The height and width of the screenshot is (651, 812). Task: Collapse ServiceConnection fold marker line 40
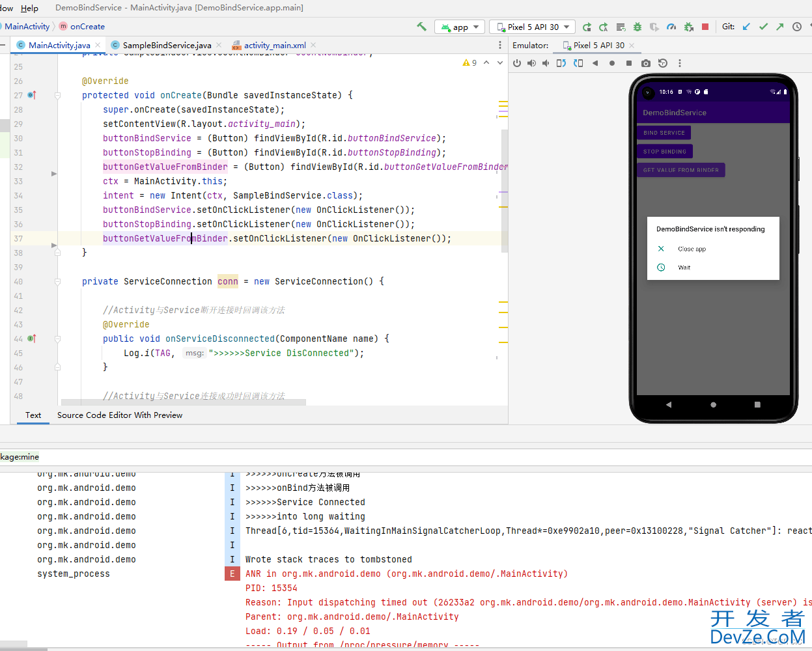tap(57, 281)
